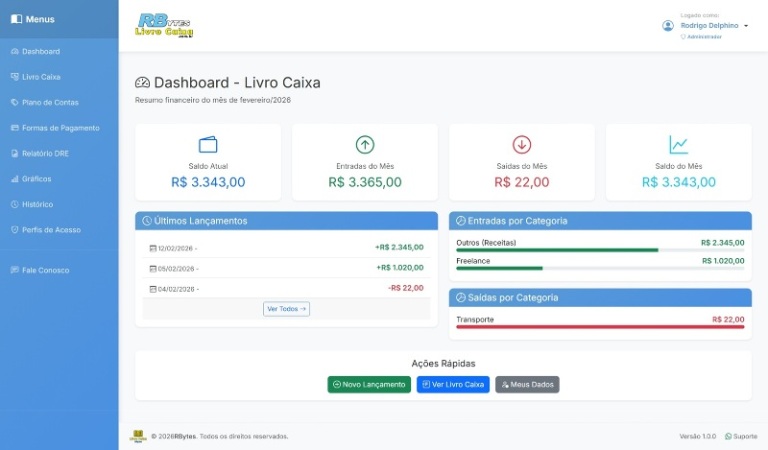
Task: Open the Suporte link in footer
Action: (x=741, y=436)
